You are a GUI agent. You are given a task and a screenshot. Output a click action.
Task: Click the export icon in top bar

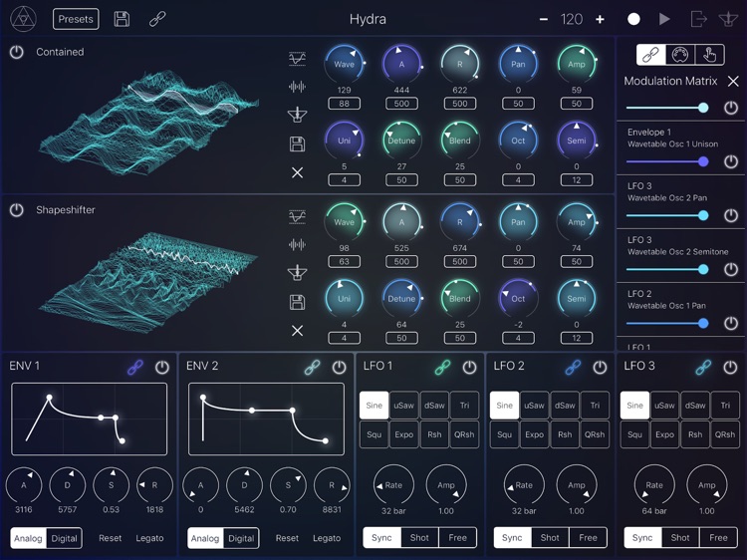click(698, 19)
